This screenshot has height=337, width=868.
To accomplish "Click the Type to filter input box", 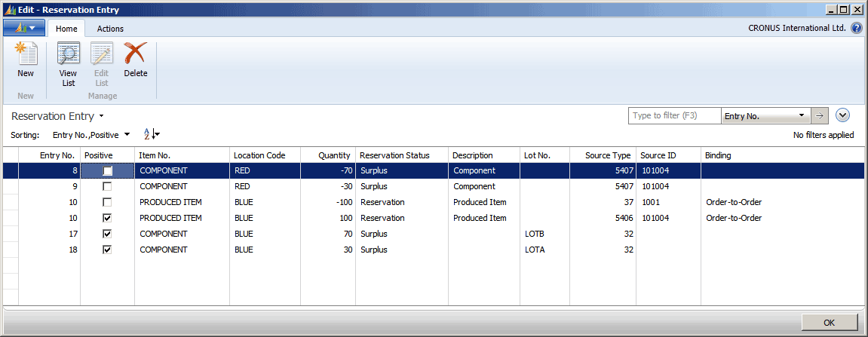I will point(674,116).
